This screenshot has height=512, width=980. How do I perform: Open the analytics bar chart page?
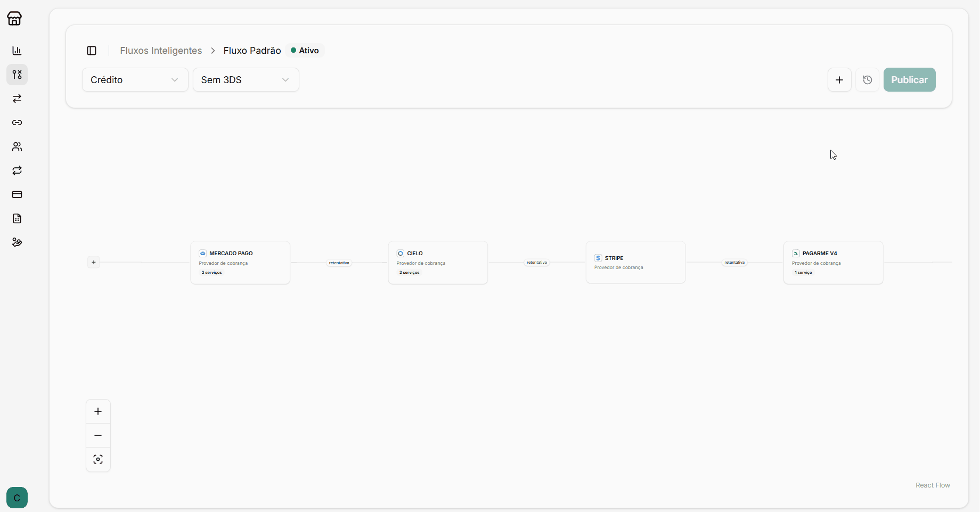pos(17,51)
